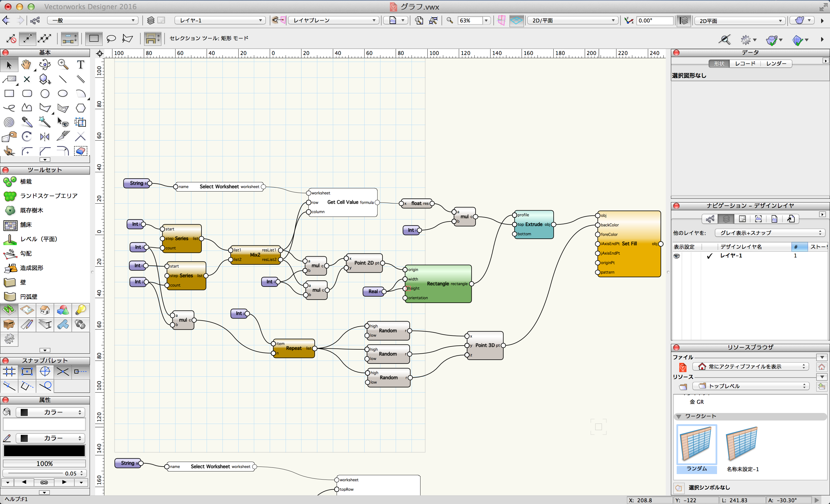Viewport: 830px width, 504px height.
Task: Toggle Snap to Intersection in snap palette
Action: tap(63, 372)
